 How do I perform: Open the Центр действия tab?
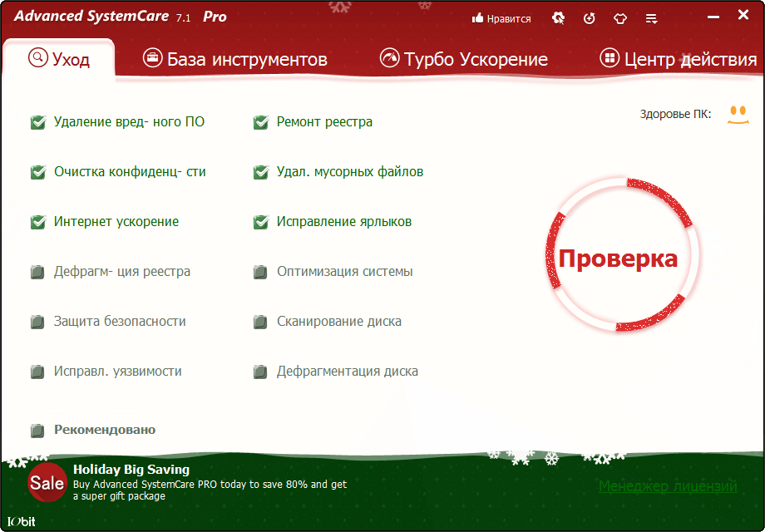tap(679, 59)
